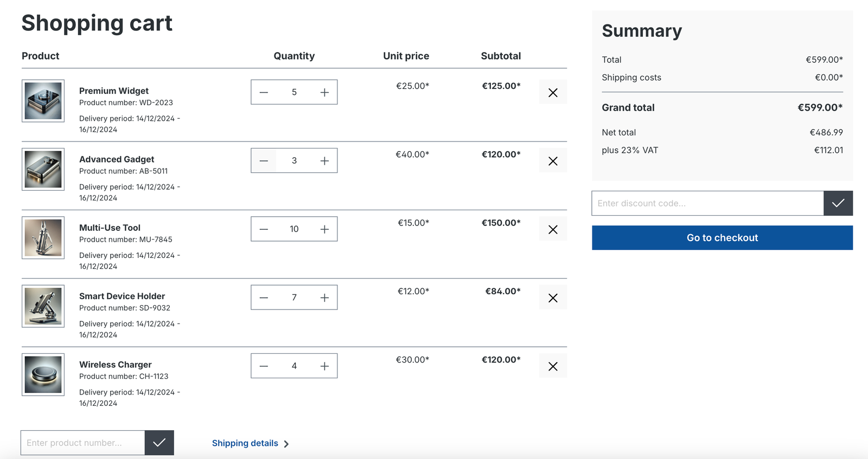The width and height of the screenshot is (868, 459).
Task: Apply discount code checkmark button
Action: 838,203
